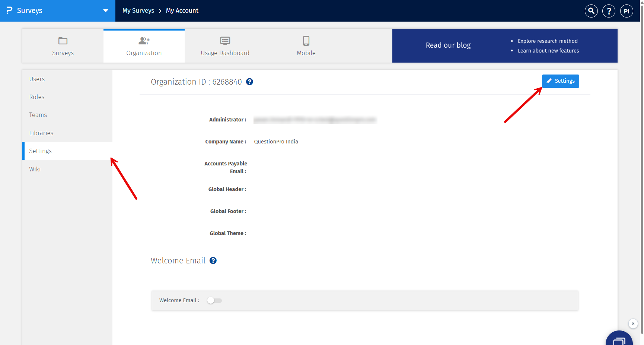This screenshot has height=345, width=644.
Task: Open the PI profile avatar
Action: click(627, 11)
